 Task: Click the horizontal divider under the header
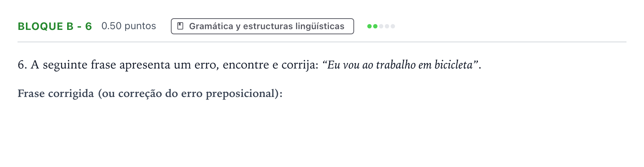322,42
